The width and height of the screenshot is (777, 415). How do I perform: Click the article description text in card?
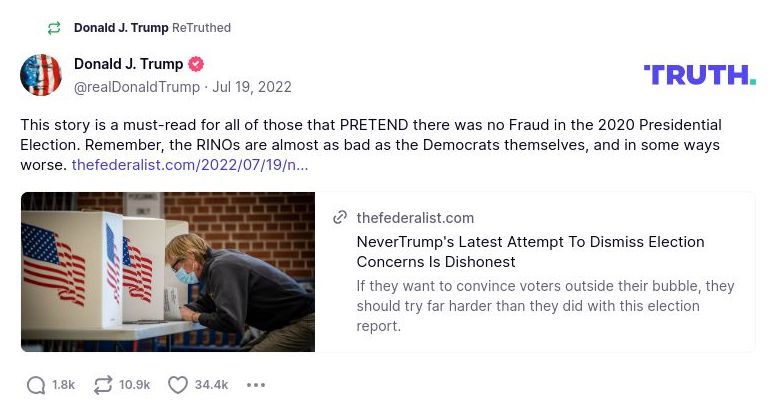click(545, 306)
